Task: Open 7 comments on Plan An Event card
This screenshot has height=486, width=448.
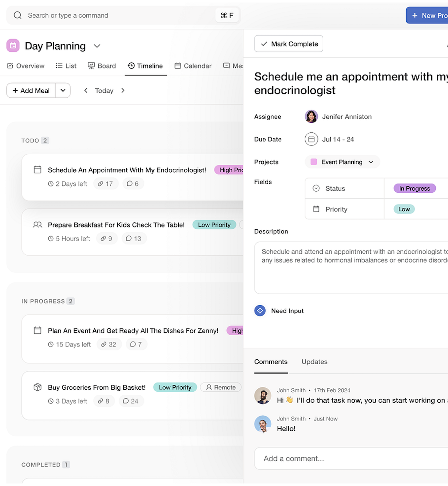Action: pos(136,345)
